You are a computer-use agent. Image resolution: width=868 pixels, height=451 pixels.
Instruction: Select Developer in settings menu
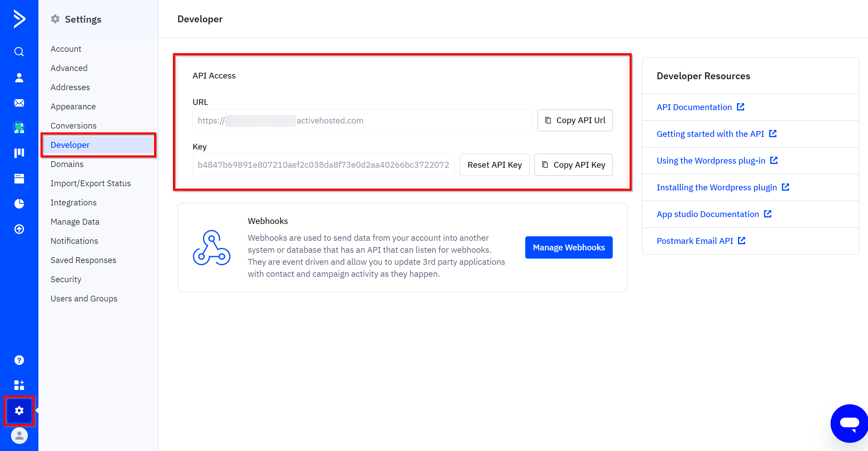(98, 145)
